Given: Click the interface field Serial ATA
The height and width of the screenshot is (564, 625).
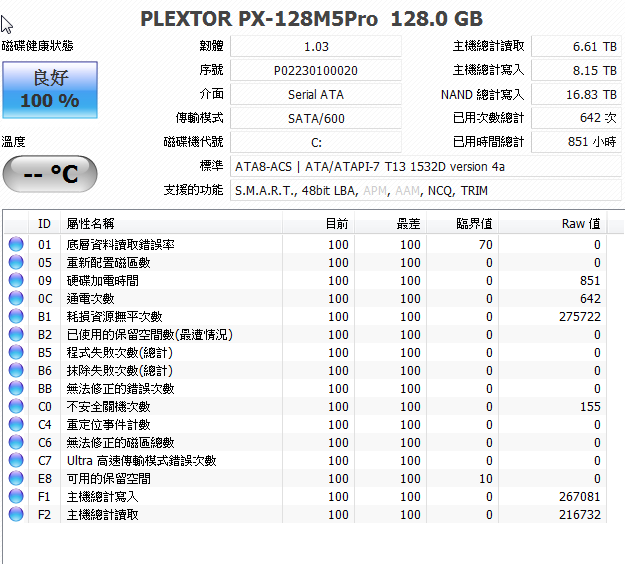Looking at the screenshot, I should (x=316, y=94).
